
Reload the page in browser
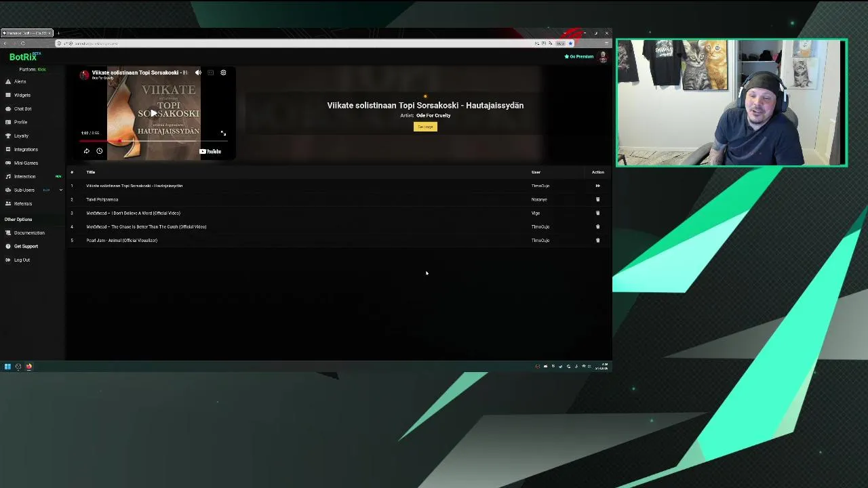point(22,43)
